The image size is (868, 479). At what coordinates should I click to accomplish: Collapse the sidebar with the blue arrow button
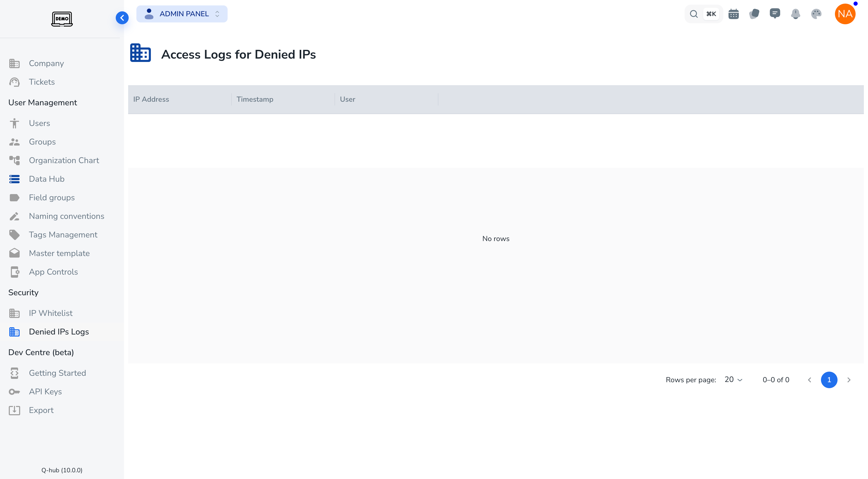tap(122, 18)
